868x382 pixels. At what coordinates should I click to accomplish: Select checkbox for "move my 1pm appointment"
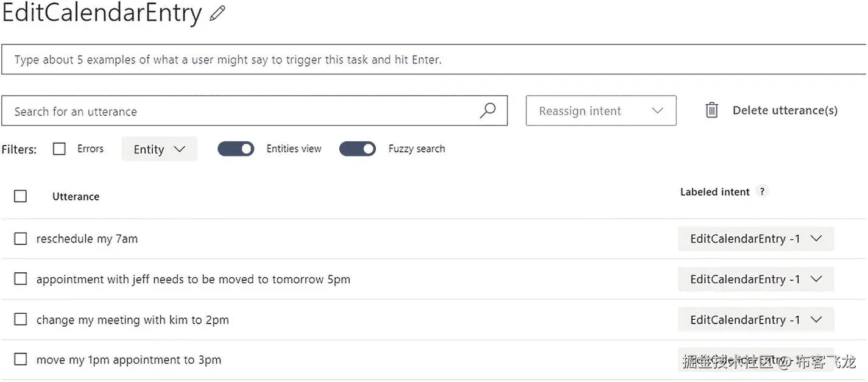(x=21, y=359)
